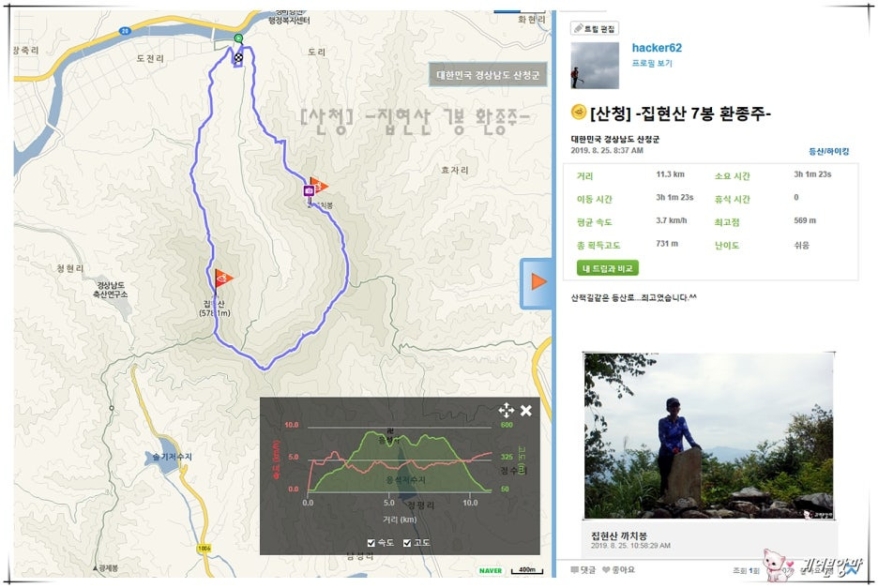This screenshot has width=878, height=588.
Task: Click the checkered finish marker on the route
Action: (x=238, y=57)
